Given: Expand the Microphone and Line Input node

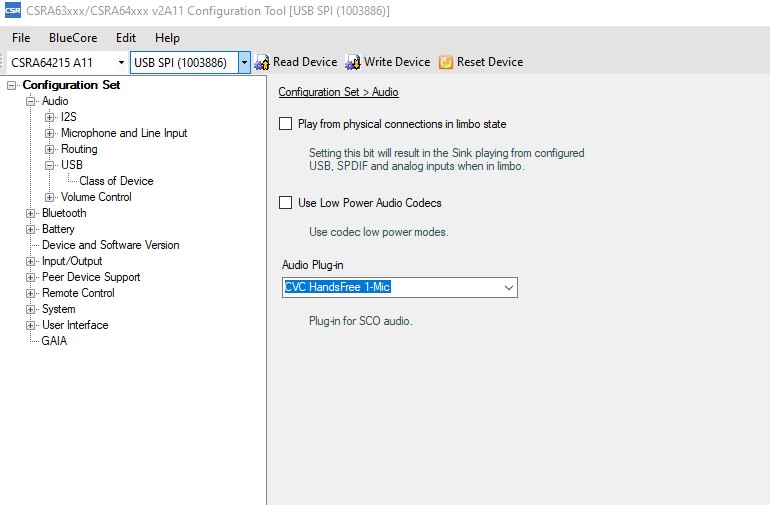Looking at the screenshot, I should pos(50,133).
